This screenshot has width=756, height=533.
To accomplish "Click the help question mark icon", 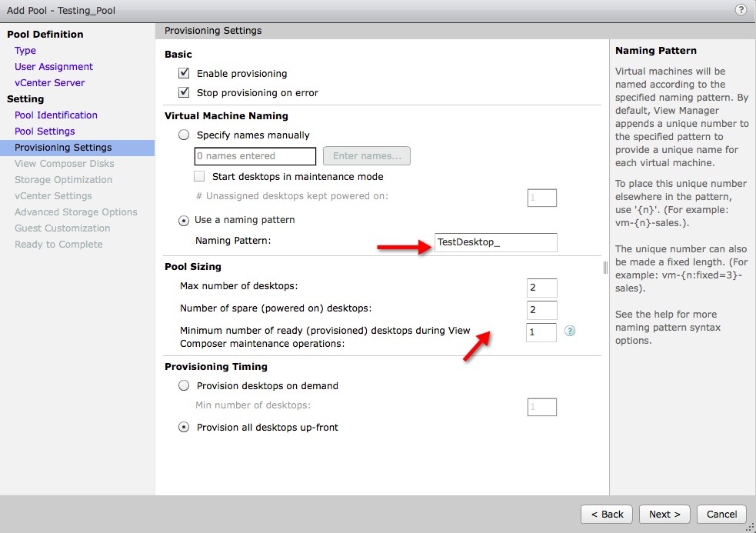I will click(x=741, y=10).
